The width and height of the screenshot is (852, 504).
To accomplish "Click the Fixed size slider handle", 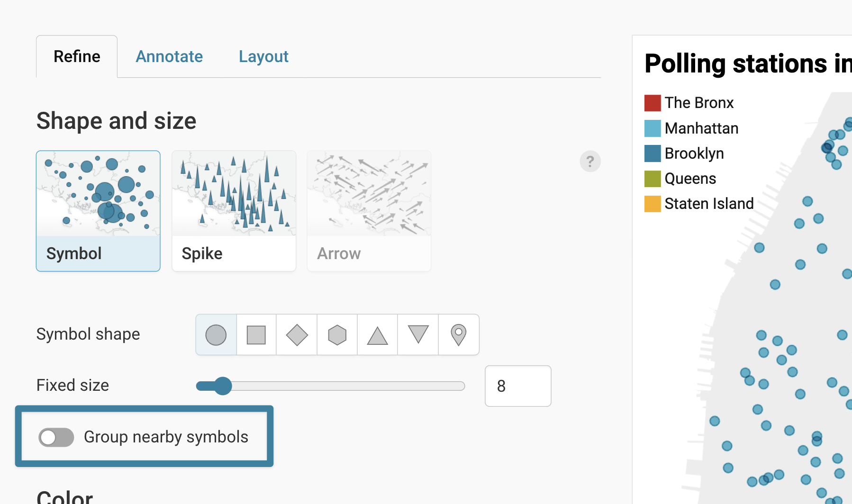I will click(x=222, y=386).
